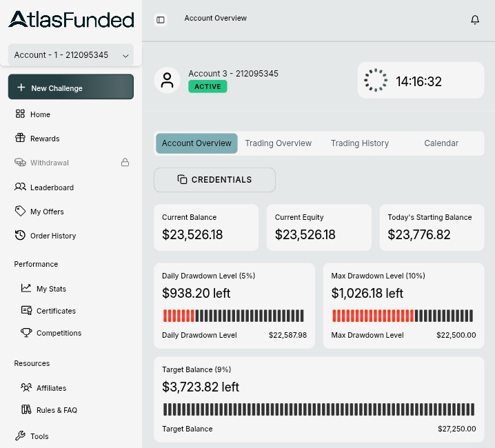Click the $22,500.00 max drawdown level
This screenshot has height=448, width=495.
pos(456,335)
